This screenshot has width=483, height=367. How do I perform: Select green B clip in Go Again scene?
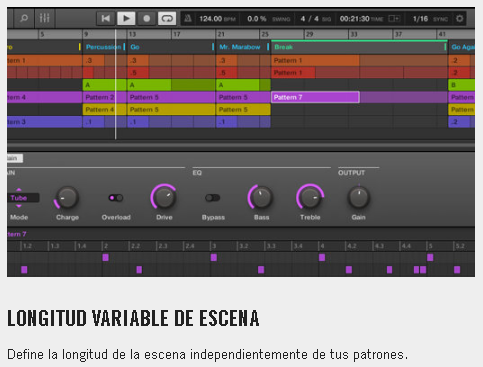point(461,85)
